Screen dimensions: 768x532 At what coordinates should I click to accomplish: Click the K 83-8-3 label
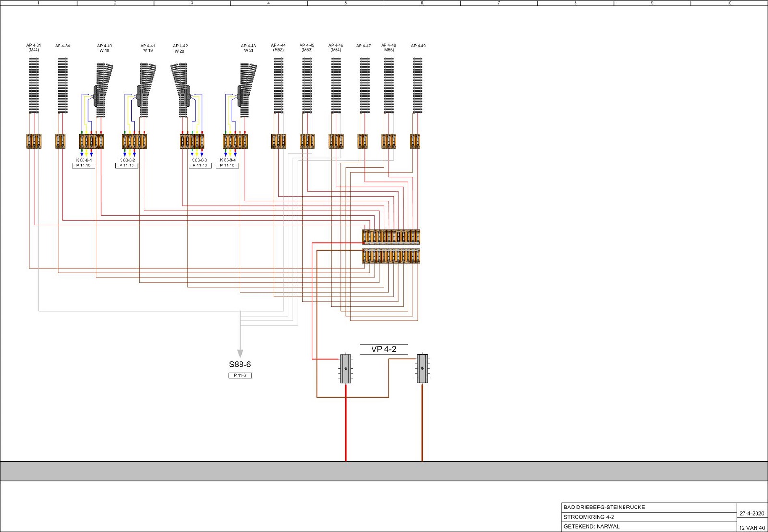[199, 160]
